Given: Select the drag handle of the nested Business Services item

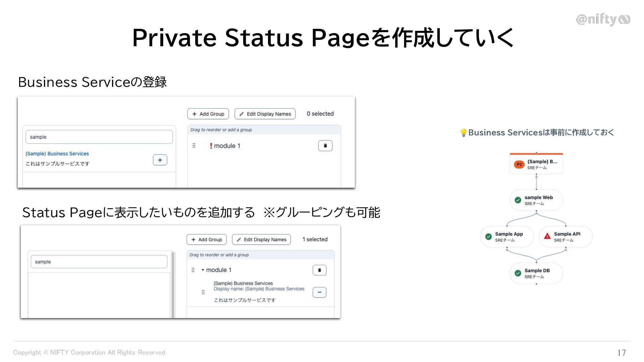Looking at the screenshot, I should point(203,292).
